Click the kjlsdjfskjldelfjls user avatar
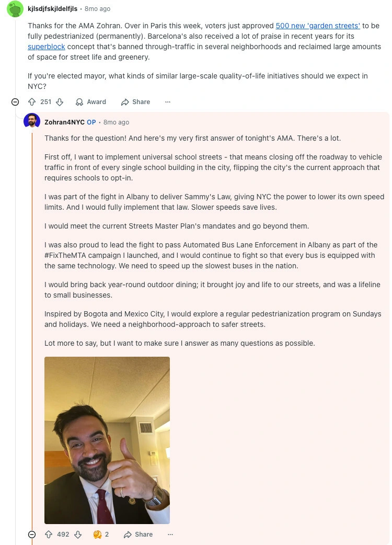 pyautogui.click(x=15, y=9)
